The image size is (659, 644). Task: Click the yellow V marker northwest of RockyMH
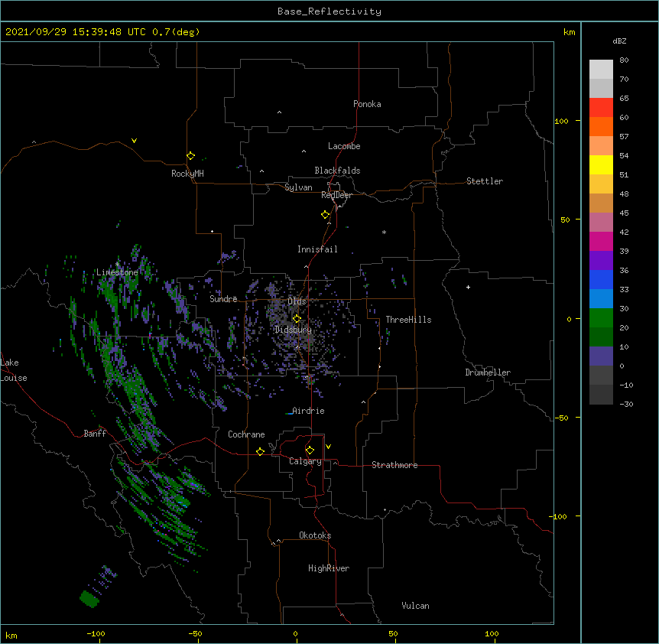click(134, 141)
